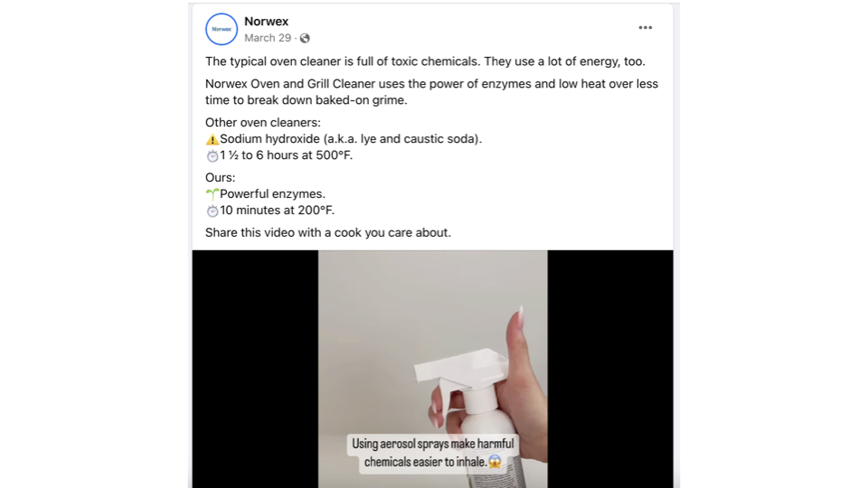
Task: Click the Norwex Oven and Grill Cleaner paragraph
Action: click(x=432, y=92)
